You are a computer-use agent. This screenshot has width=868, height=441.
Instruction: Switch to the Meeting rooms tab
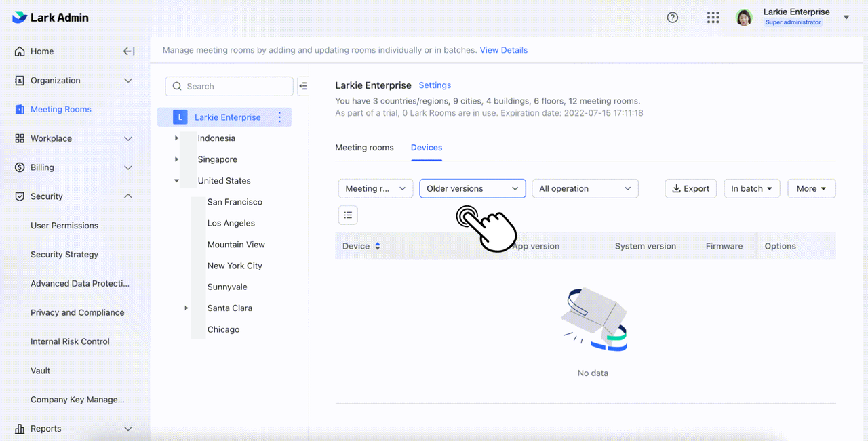click(364, 148)
